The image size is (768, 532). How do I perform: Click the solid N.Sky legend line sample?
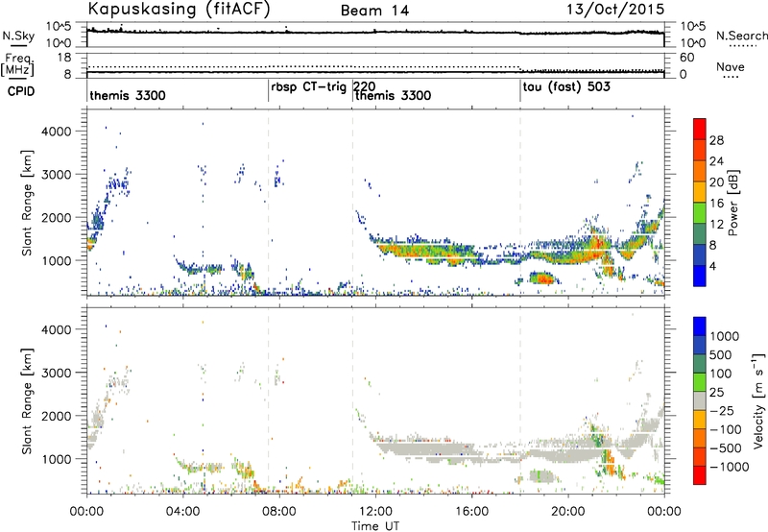pos(18,45)
